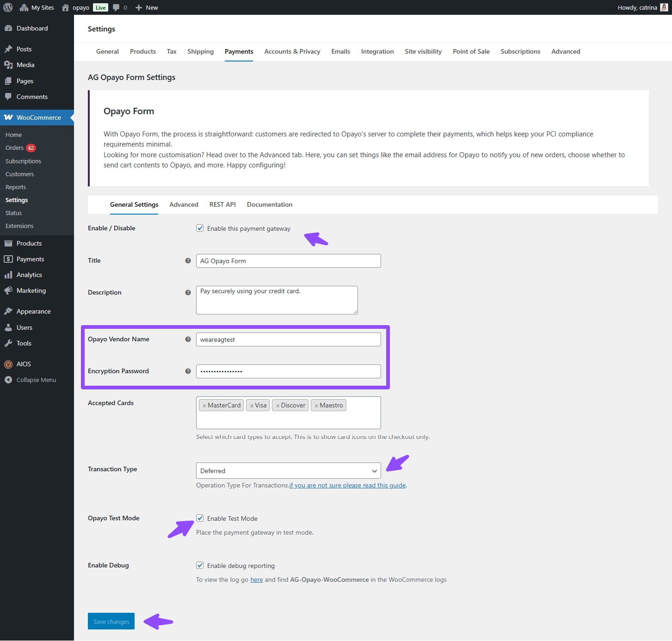The image size is (672, 641).
Task: Open the Advanced sub-tab beside General Settings
Action: (184, 204)
